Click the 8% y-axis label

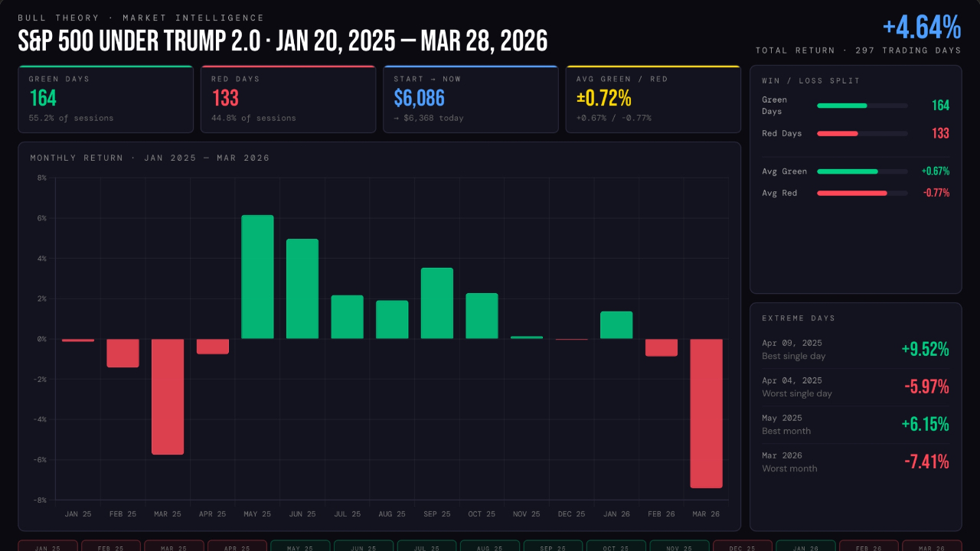41,178
